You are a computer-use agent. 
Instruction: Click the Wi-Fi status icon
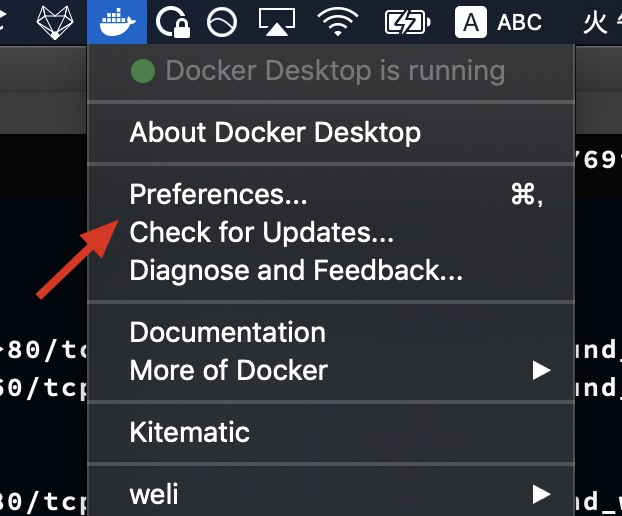pyautogui.click(x=338, y=22)
